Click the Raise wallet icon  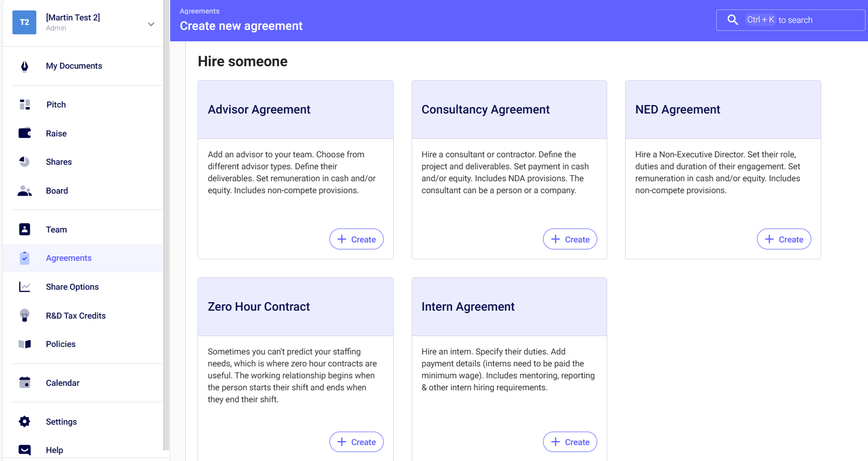click(24, 133)
